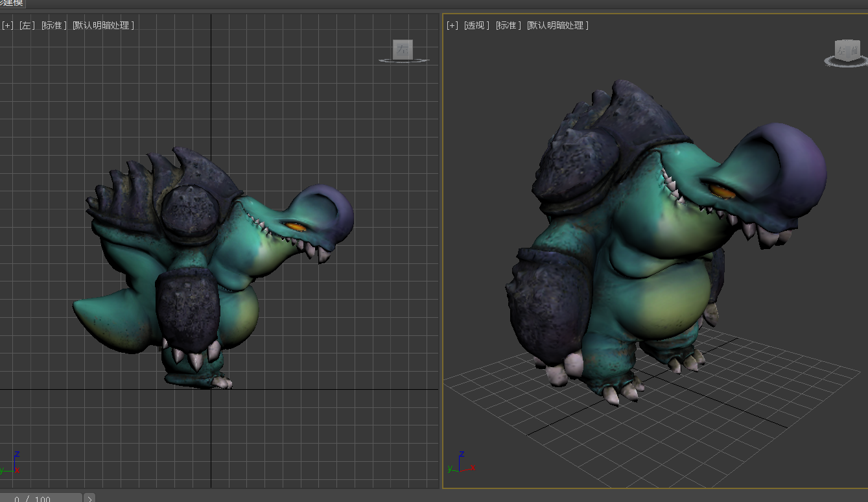Open the [标准] menu in the perspective viewport

pyautogui.click(x=508, y=25)
